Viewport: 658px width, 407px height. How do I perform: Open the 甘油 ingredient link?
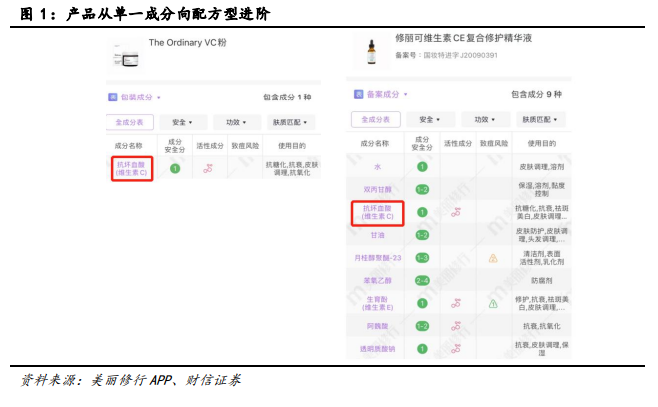pos(377,235)
